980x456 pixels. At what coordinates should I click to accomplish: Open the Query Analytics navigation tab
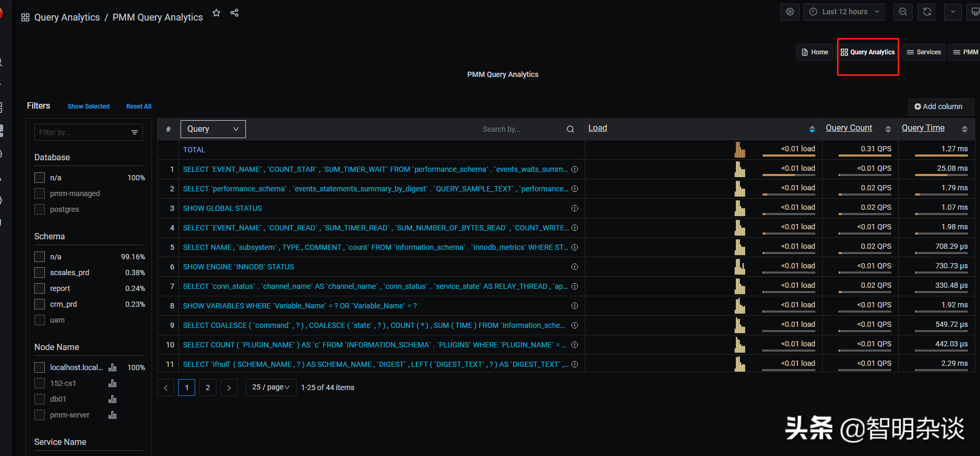click(868, 52)
